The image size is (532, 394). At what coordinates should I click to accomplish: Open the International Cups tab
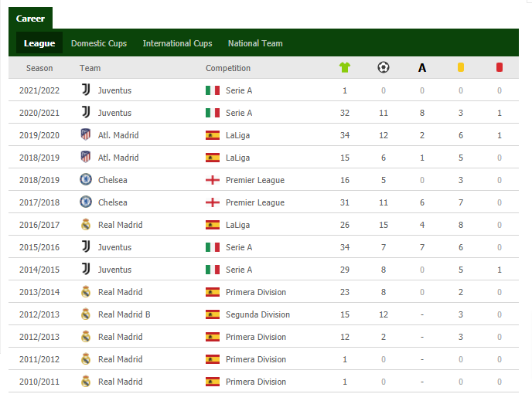(177, 43)
